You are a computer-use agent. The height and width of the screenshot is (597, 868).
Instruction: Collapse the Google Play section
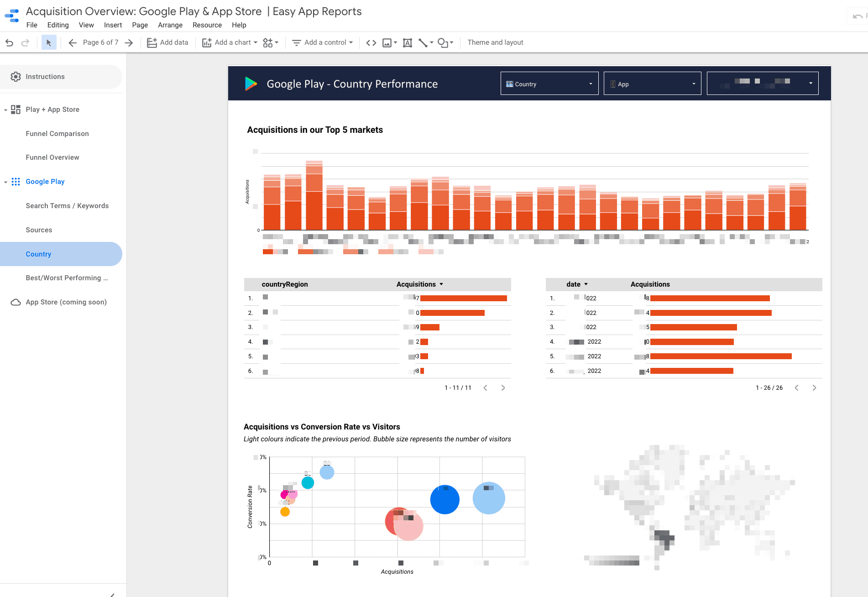(5, 182)
